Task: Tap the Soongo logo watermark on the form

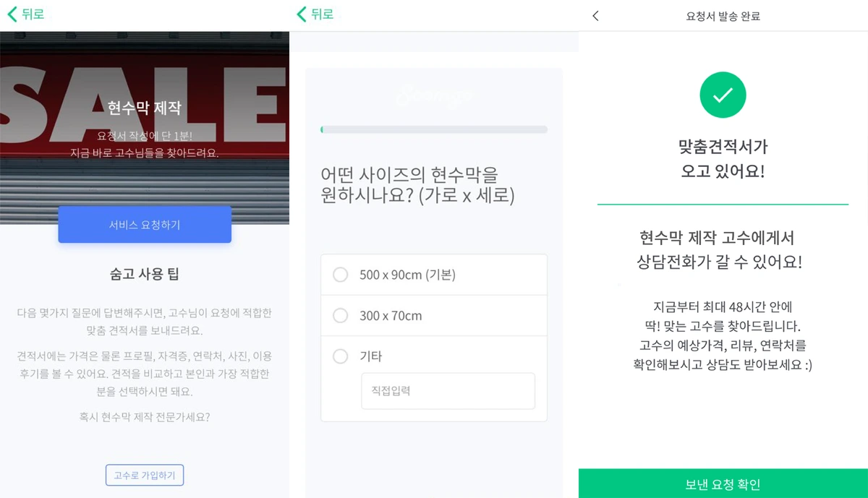Action: tap(433, 95)
